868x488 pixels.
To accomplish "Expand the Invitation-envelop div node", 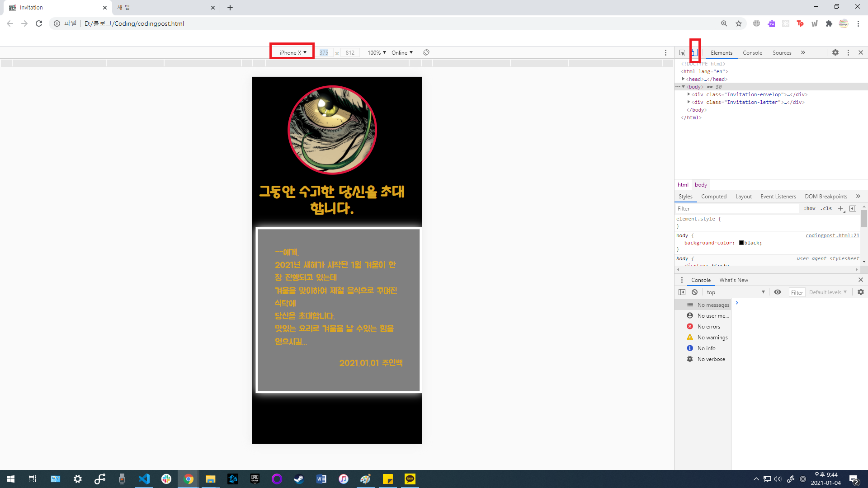I will coord(689,94).
